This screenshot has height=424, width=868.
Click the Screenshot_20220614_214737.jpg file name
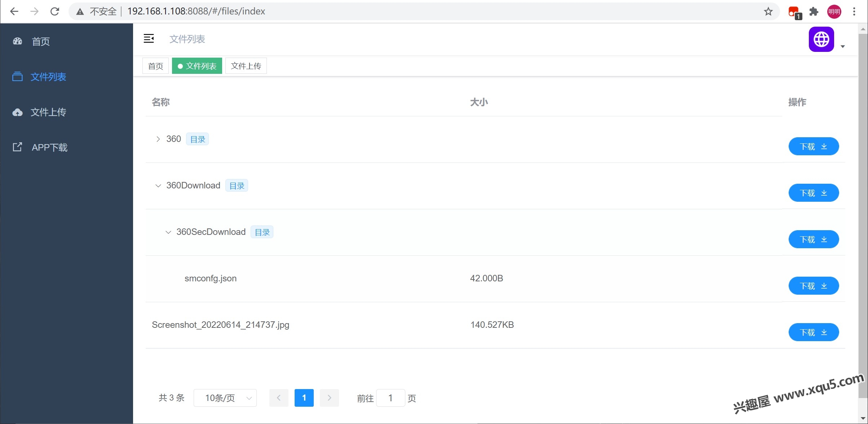(x=221, y=325)
